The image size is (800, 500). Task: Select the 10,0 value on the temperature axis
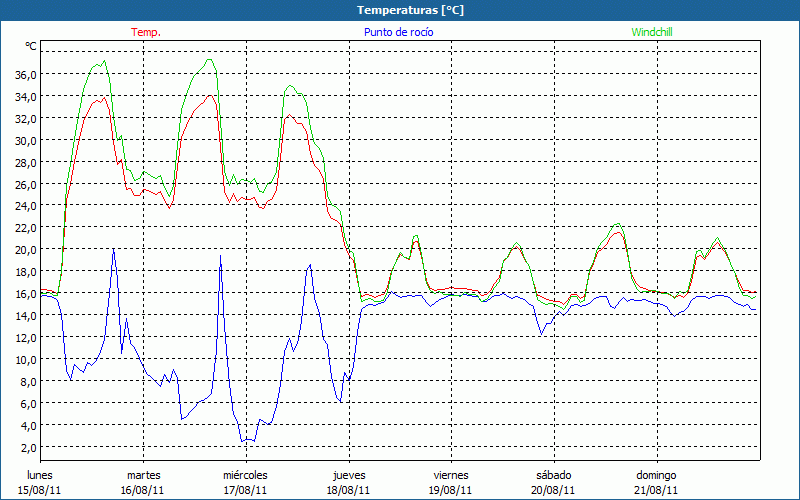25,359
